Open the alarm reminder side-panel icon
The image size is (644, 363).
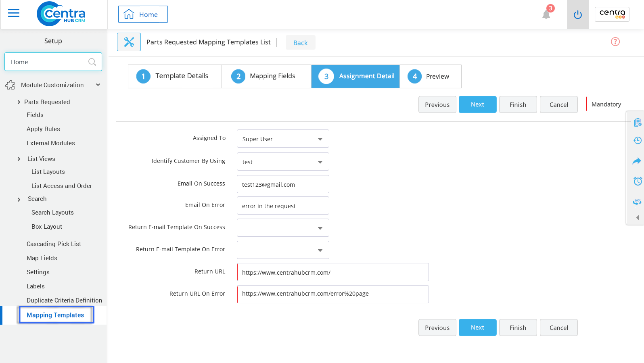[x=638, y=181]
